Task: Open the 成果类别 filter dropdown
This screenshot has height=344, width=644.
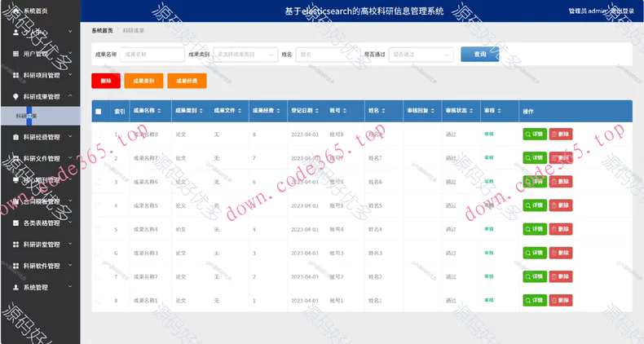Action: click(245, 54)
